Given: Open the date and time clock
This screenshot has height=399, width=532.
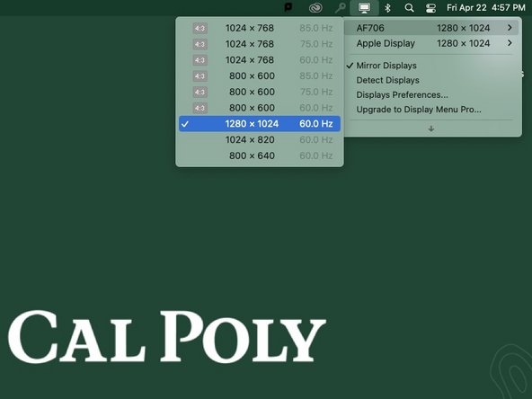Looking at the screenshot, I should click(x=485, y=8).
